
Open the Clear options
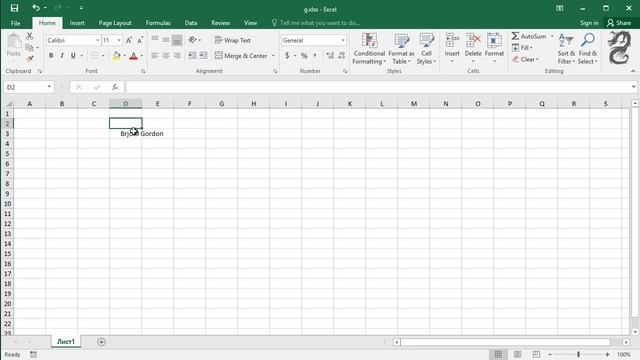coord(525,59)
